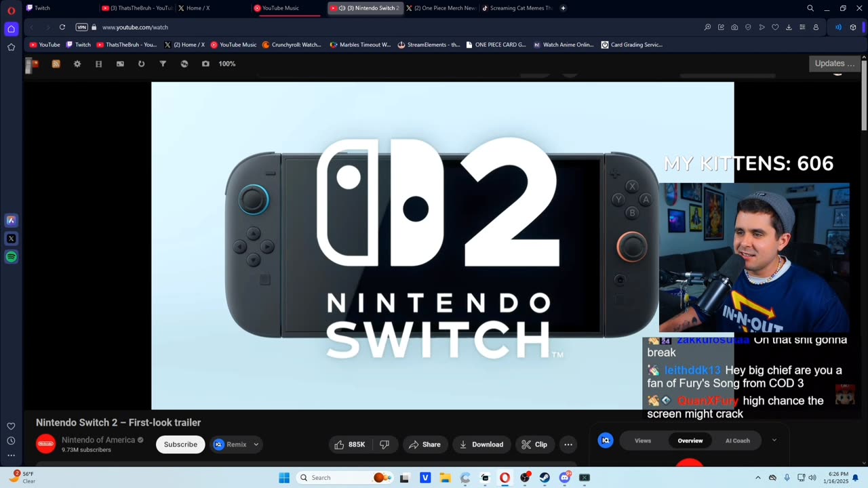Open the sidebar heart pinboards icon

point(11,426)
